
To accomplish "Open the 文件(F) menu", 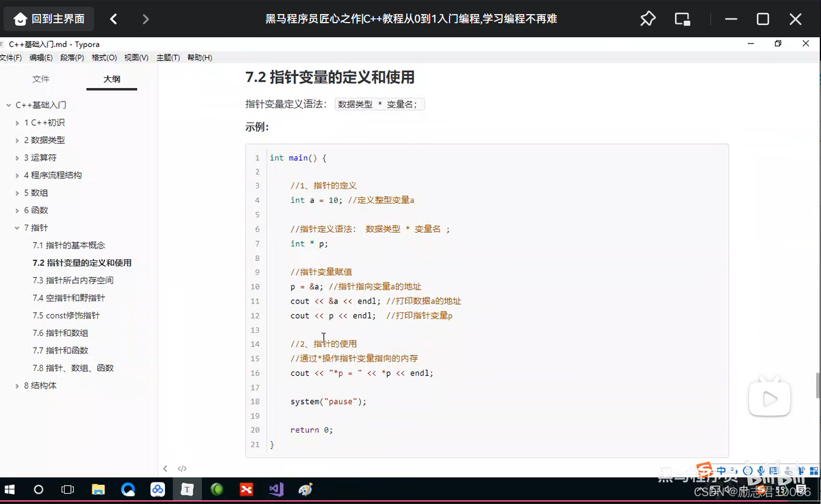I will (10, 57).
